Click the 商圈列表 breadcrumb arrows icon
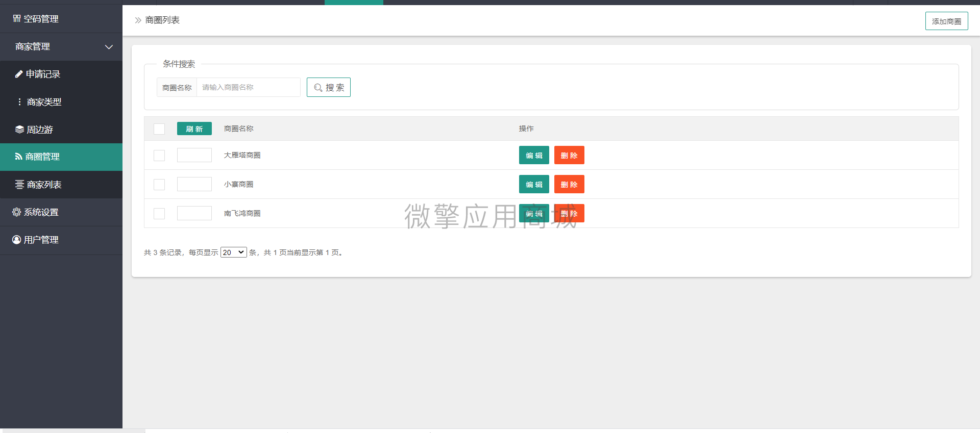This screenshot has width=980, height=433. pyautogui.click(x=138, y=20)
